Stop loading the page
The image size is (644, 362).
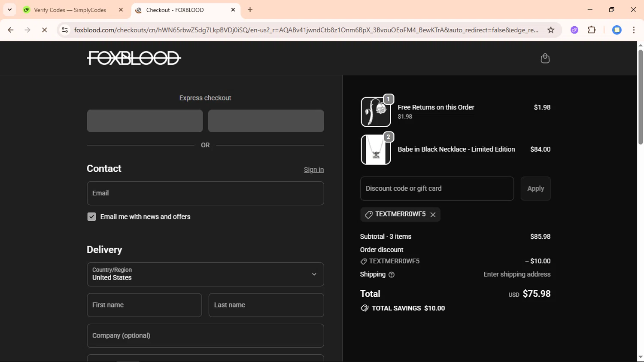coord(44,30)
